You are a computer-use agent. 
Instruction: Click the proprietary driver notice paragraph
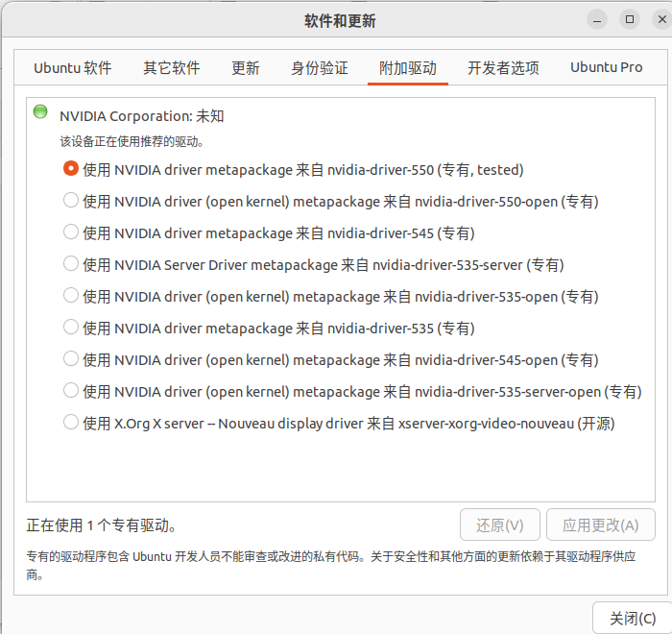[331, 565]
